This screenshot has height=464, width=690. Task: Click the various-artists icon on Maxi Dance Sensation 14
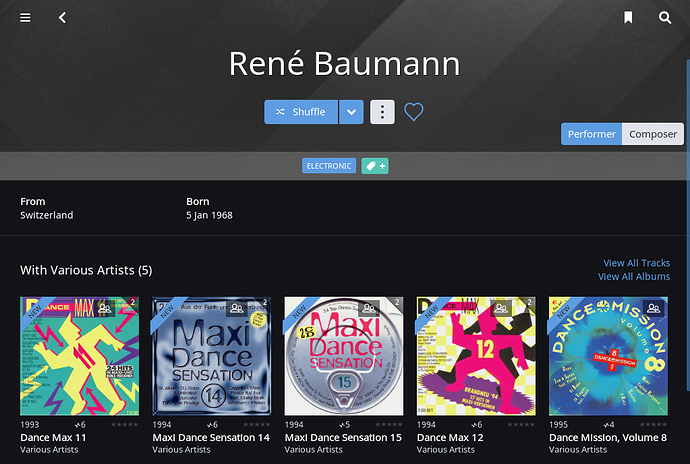click(237, 308)
